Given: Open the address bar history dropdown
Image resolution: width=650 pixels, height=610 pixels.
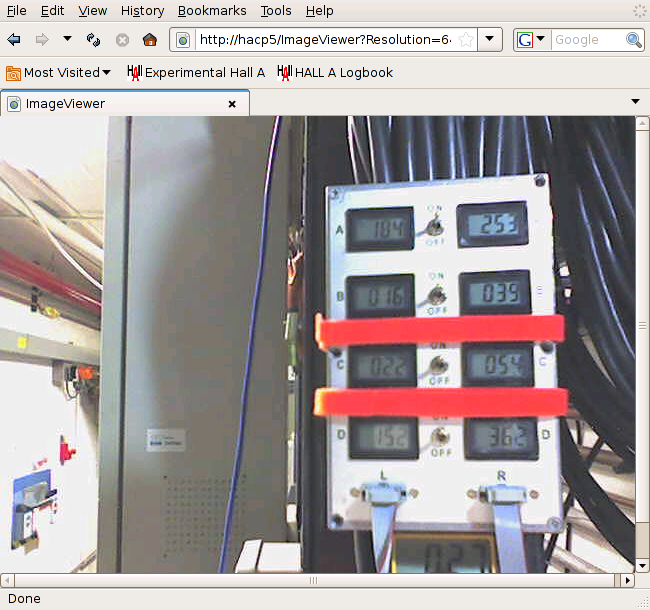Looking at the screenshot, I should coord(490,39).
